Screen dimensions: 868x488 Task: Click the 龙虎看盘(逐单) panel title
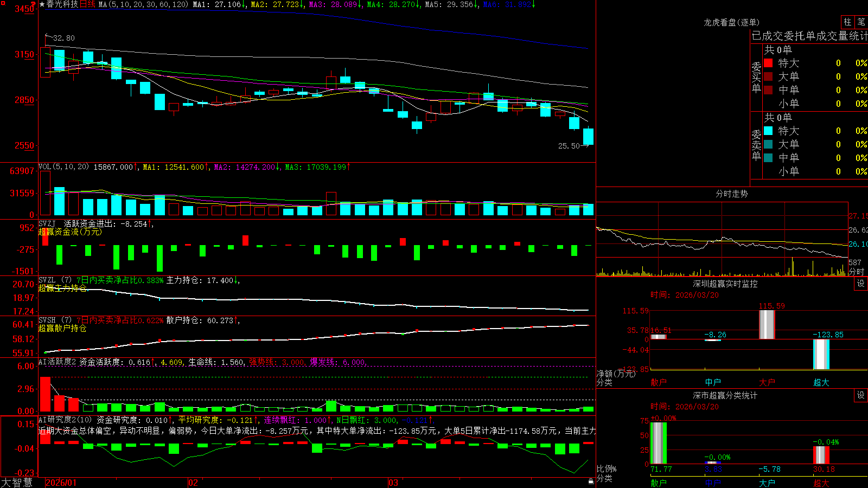pyautogui.click(x=731, y=22)
